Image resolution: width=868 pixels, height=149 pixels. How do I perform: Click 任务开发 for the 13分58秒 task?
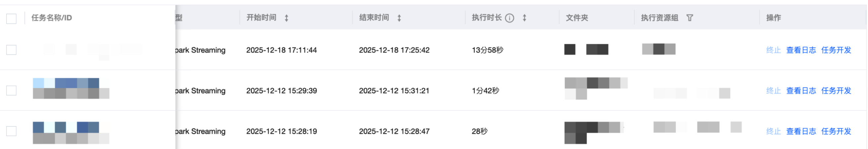[836, 50]
